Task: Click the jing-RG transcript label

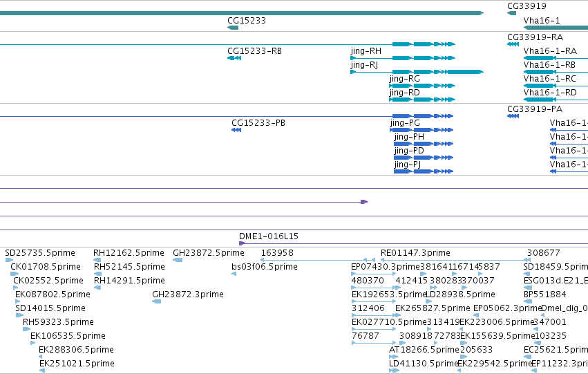Action: click(404, 79)
